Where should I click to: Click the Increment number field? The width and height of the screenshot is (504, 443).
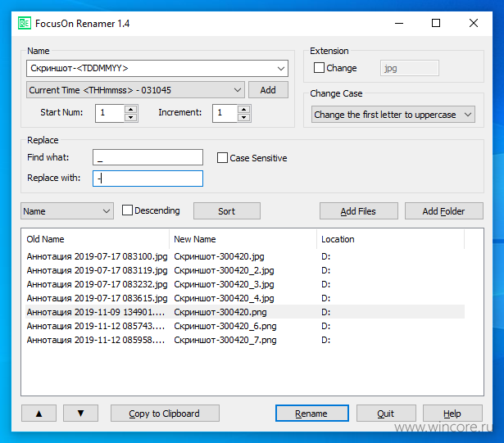point(225,113)
